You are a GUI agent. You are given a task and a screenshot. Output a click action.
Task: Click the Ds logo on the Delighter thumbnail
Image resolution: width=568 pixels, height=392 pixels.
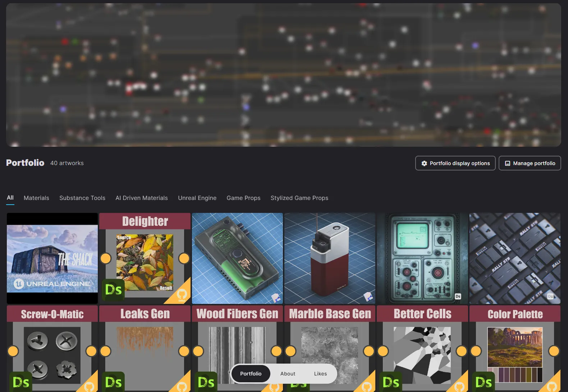tap(113, 290)
